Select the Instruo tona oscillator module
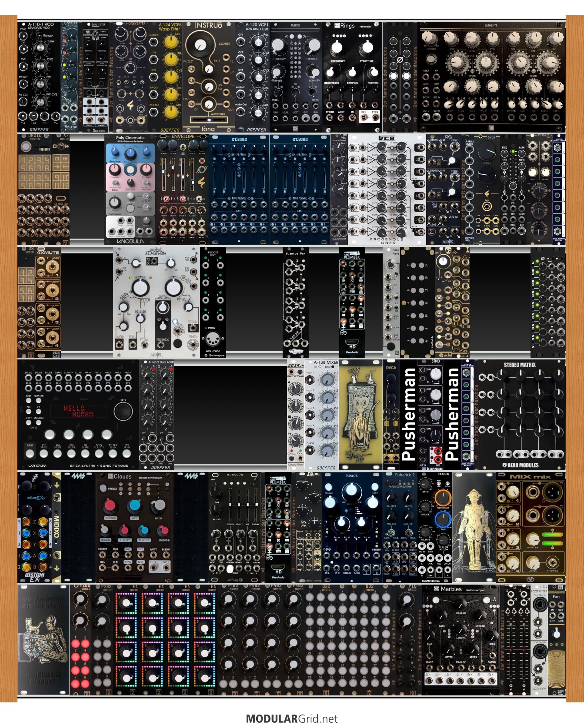This screenshot has height=728, width=584. (x=208, y=77)
